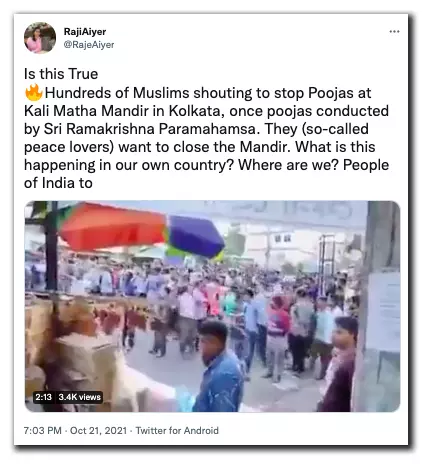Open the @RajeAiyer handle link
The width and height of the screenshot is (427, 464).
89,45
